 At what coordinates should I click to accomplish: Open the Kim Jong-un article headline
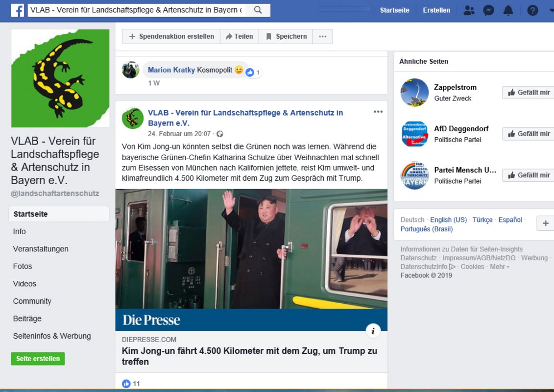(x=249, y=356)
